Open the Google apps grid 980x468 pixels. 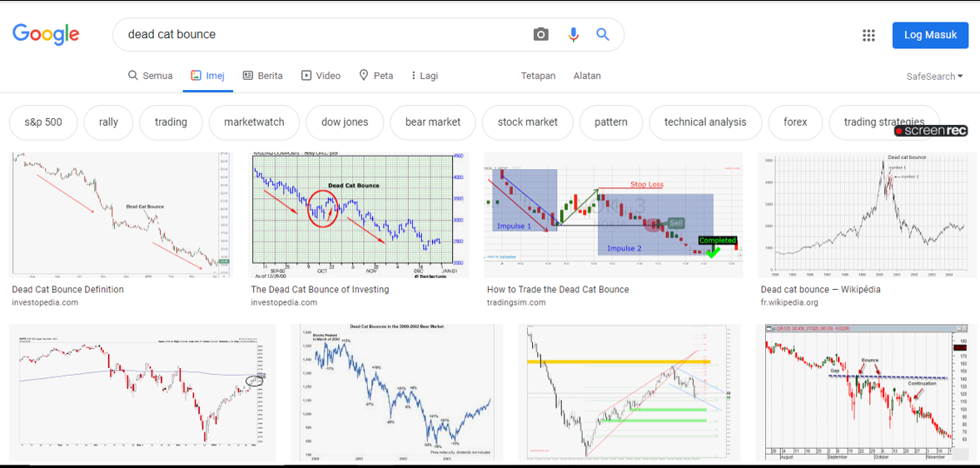pos(868,35)
